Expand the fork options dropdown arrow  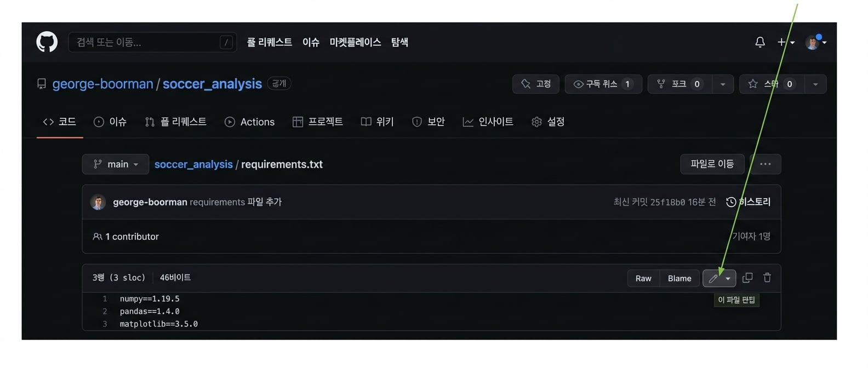[x=723, y=84]
